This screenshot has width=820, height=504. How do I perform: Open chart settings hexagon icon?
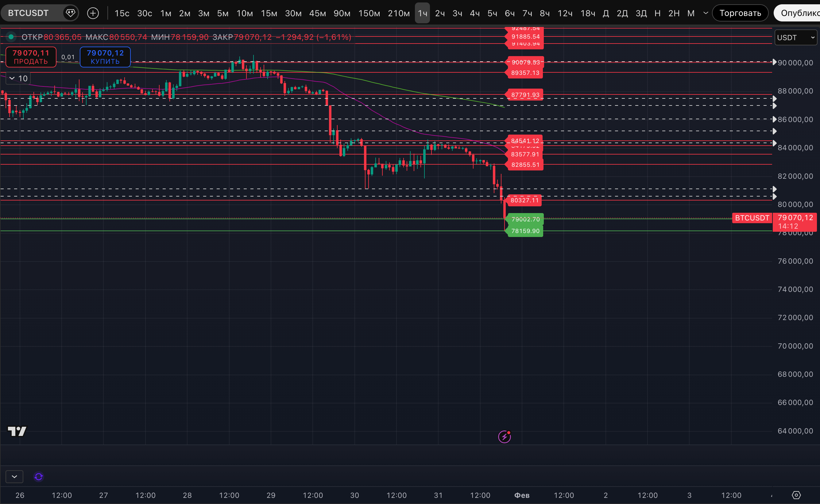coord(796,495)
